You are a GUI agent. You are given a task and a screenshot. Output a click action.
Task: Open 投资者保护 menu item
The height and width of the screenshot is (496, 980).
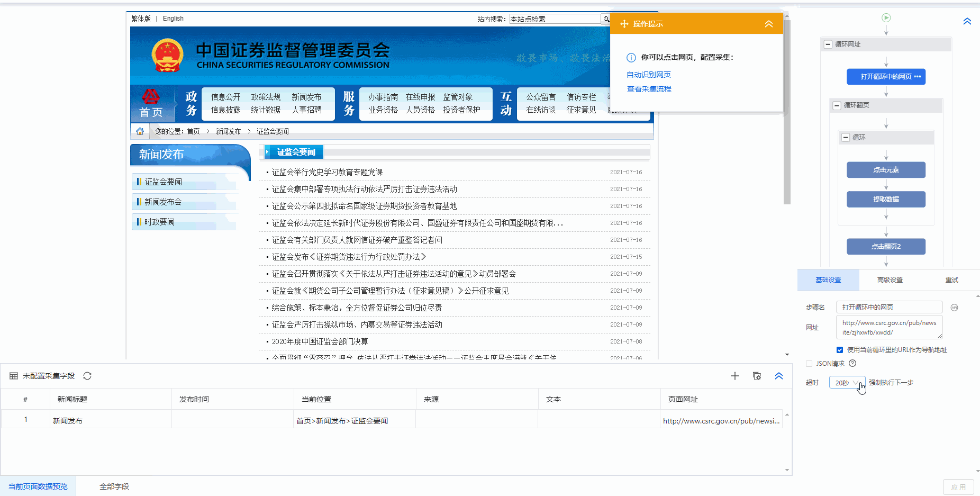[461, 110]
